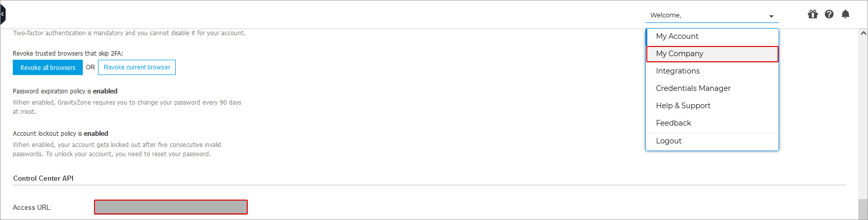Open Credentials Manager menu item

(693, 88)
